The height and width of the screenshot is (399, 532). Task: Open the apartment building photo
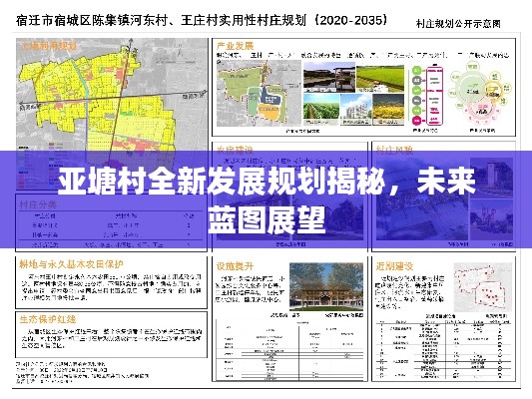coord(355,109)
